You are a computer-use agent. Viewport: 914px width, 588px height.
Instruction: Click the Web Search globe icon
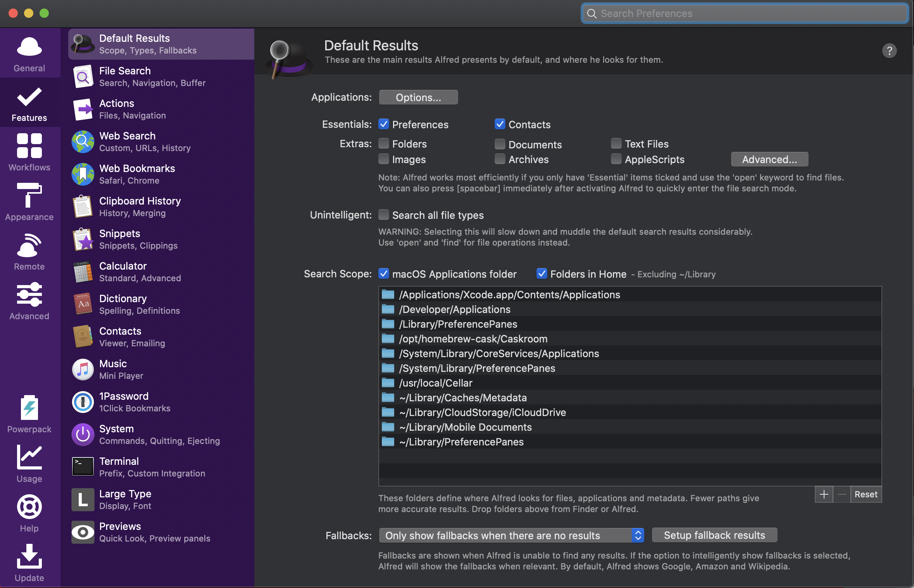coord(83,142)
